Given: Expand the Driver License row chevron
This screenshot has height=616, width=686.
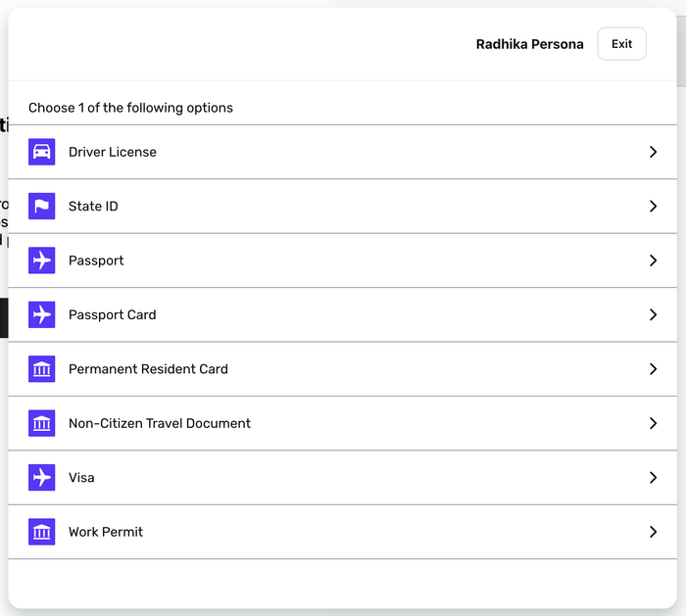Looking at the screenshot, I should pyautogui.click(x=653, y=152).
